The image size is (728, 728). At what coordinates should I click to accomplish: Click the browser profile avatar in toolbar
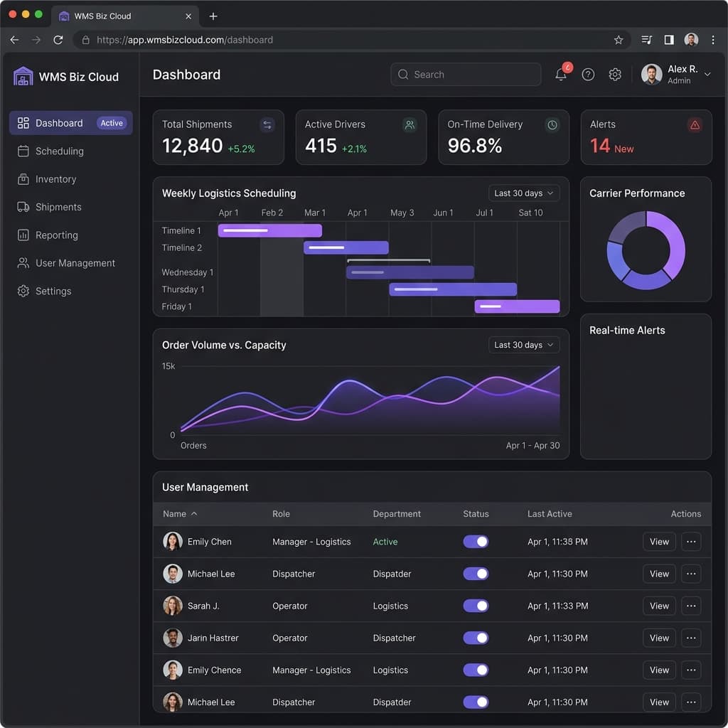pos(691,40)
